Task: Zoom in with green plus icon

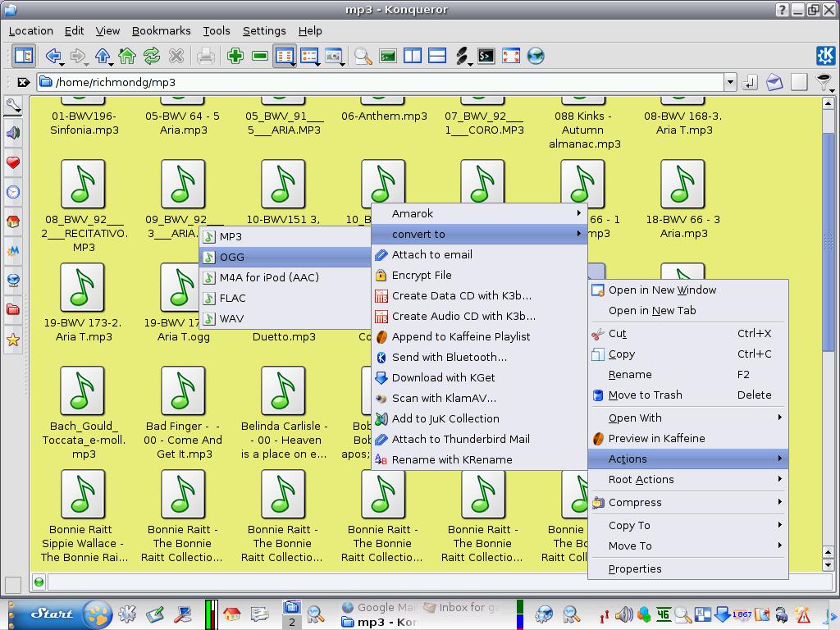Action: coord(235,56)
